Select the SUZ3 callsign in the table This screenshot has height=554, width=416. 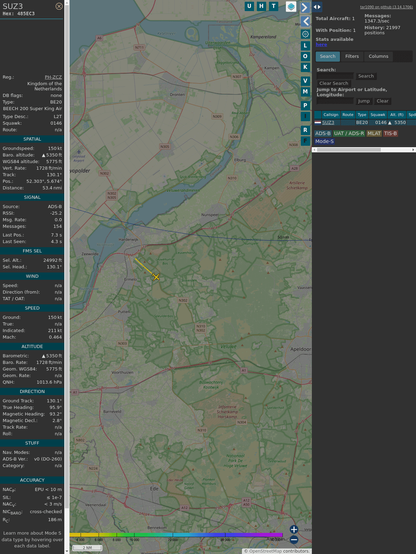pos(328,123)
